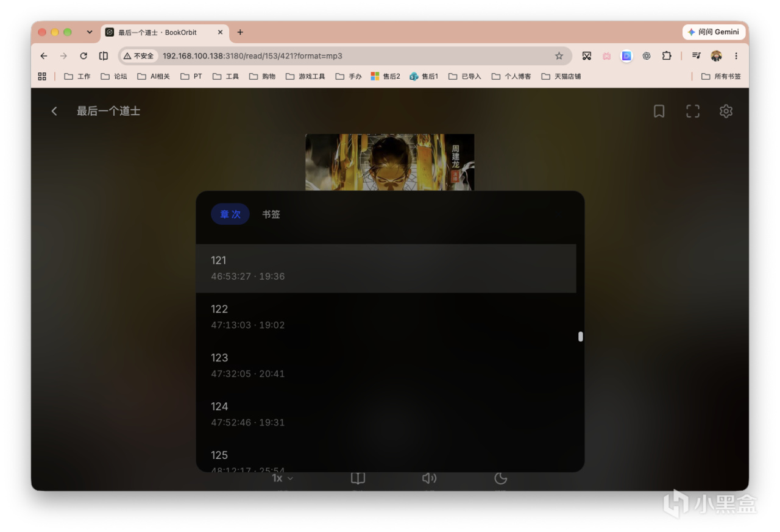This screenshot has width=780, height=532.
Task: Open the AI相关 bookmark folder
Action: point(154,76)
